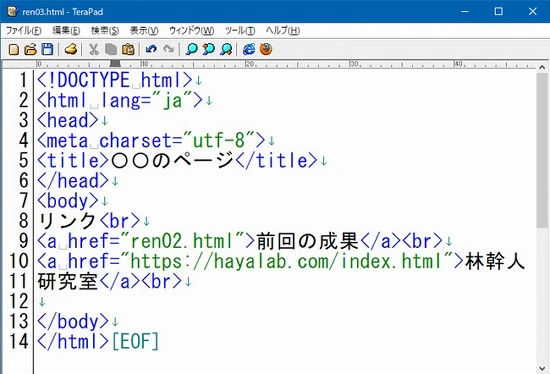Click TeraPad app icon in title bar
This screenshot has height=374, width=550.
13,12
